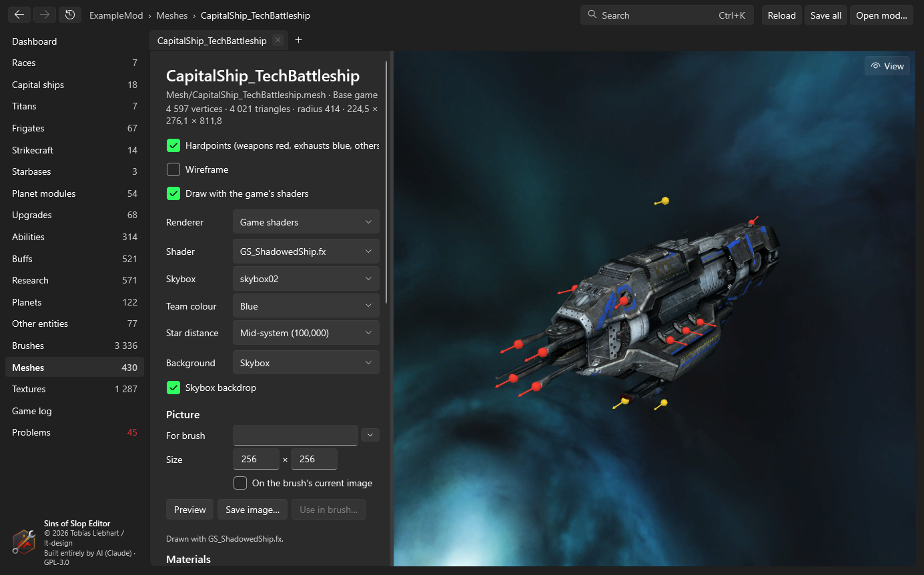This screenshot has width=924, height=575.
Task: Open the Problems section
Action: (x=74, y=432)
